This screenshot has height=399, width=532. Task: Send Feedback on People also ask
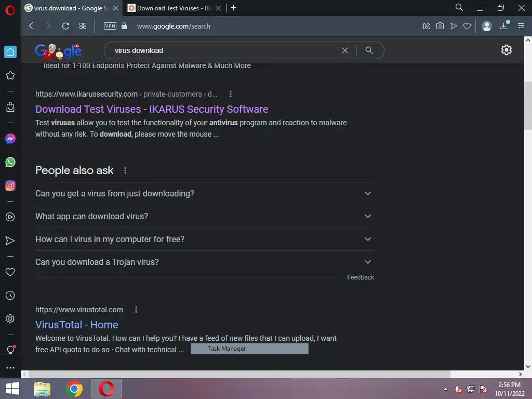tap(361, 277)
